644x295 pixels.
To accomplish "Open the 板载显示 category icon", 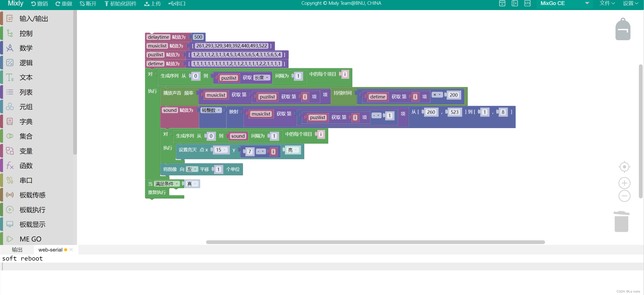I will [x=10, y=224].
